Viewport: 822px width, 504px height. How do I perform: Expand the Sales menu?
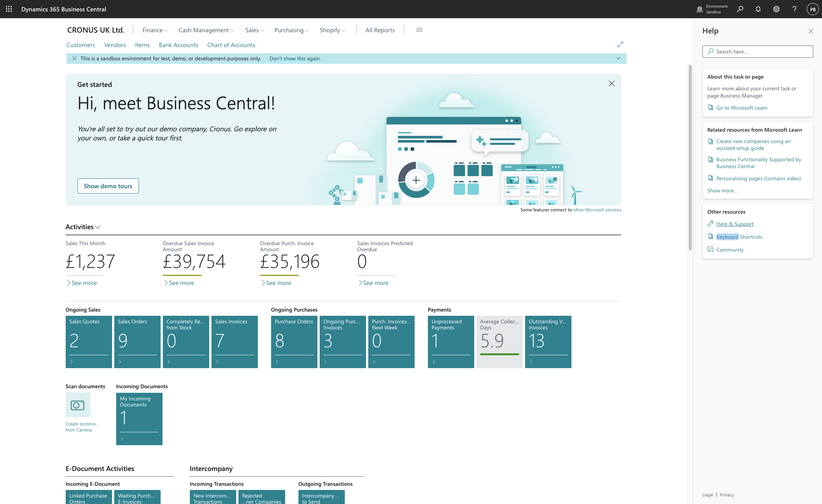tap(255, 30)
